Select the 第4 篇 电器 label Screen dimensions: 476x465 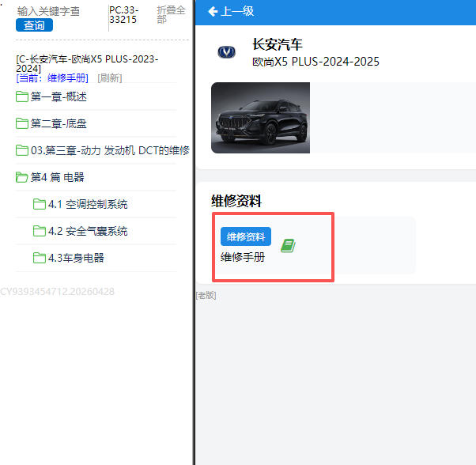(x=58, y=177)
